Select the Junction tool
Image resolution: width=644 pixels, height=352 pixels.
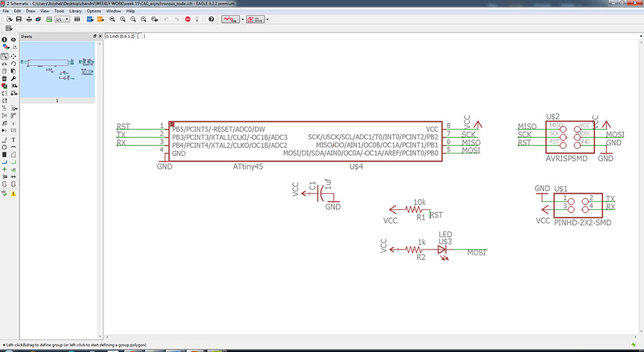click(5, 169)
